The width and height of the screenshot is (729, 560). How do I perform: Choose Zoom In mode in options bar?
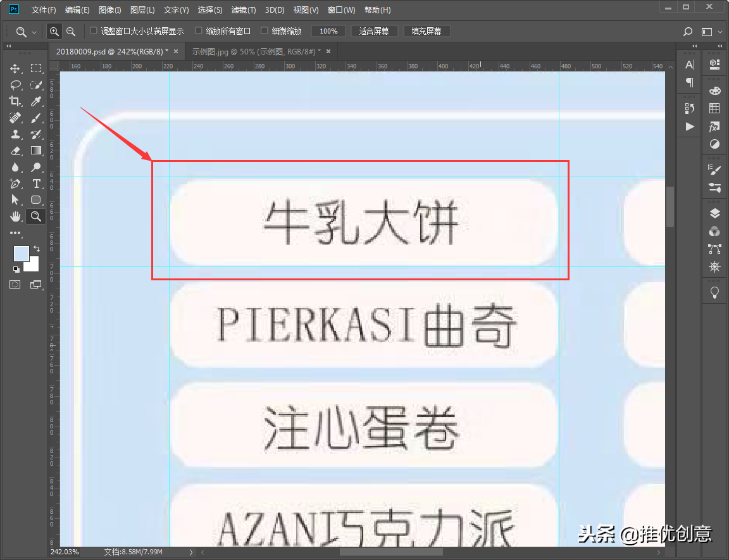(54, 31)
